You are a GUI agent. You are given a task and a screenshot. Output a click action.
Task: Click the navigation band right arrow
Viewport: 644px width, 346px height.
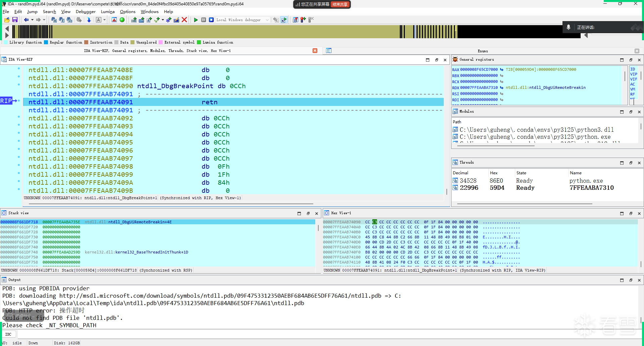coord(7,35)
